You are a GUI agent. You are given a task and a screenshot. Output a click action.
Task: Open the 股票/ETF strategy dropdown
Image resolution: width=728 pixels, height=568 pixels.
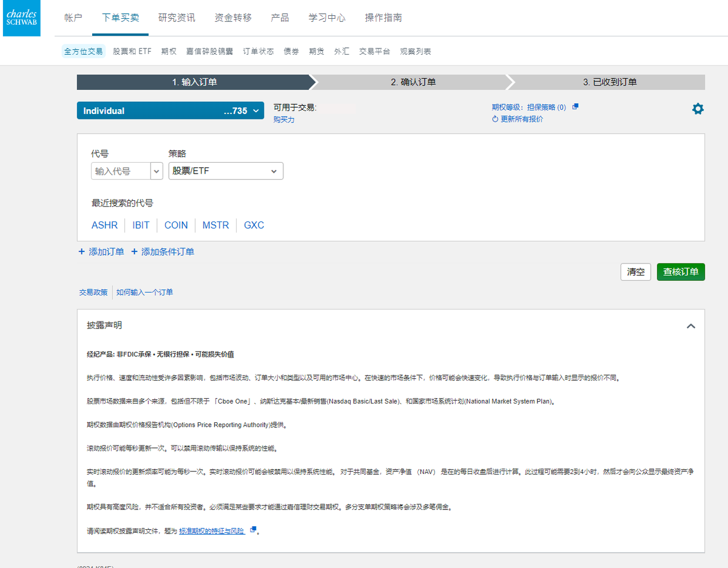coord(225,171)
